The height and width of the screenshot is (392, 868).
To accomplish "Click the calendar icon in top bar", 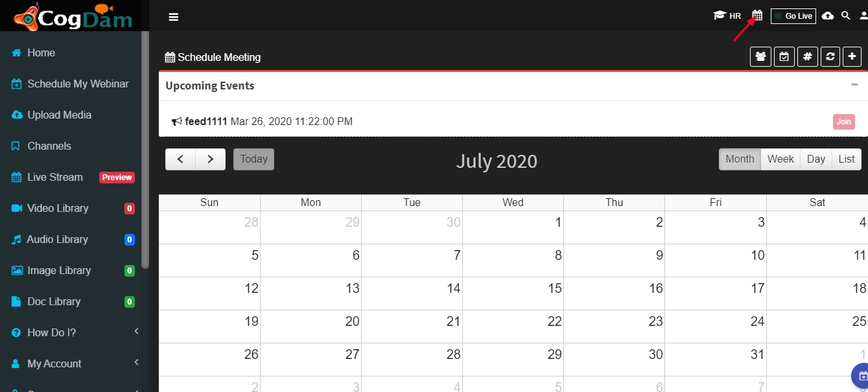I will pos(757,16).
